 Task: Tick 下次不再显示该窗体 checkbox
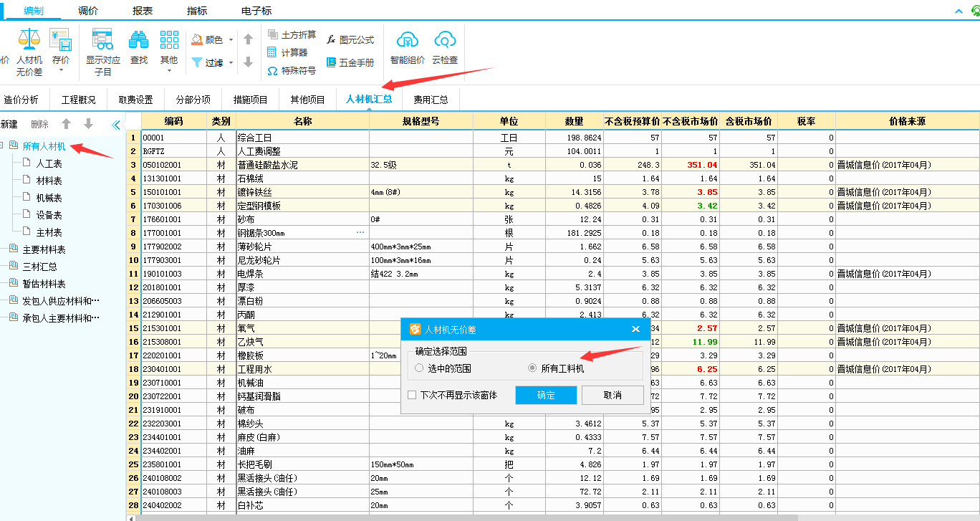tap(412, 395)
